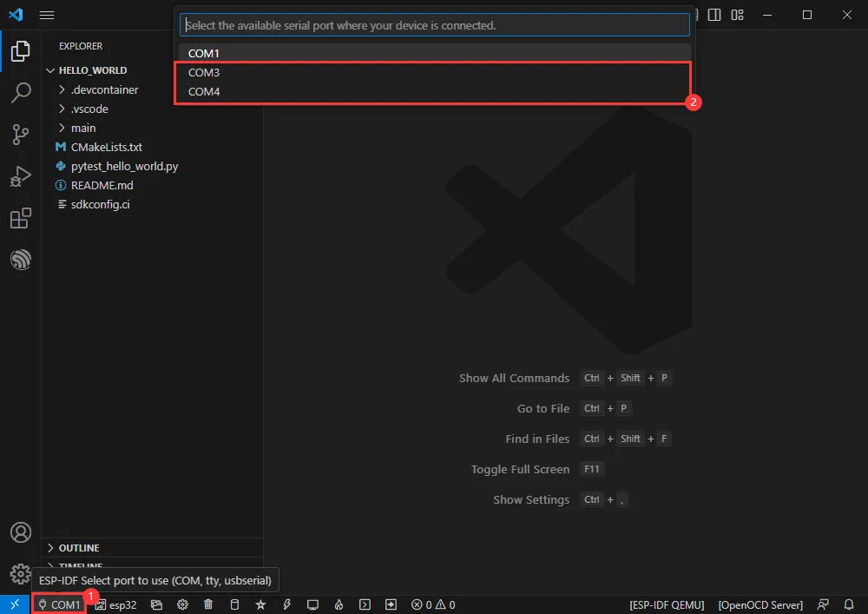Toggle the secondary side bar layout

[714, 15]
